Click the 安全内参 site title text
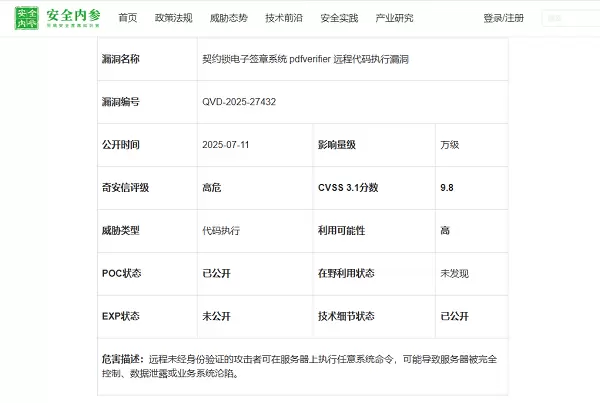Image resolution: width=600 pixels, height=403 pixels. [x=73, y=16]
